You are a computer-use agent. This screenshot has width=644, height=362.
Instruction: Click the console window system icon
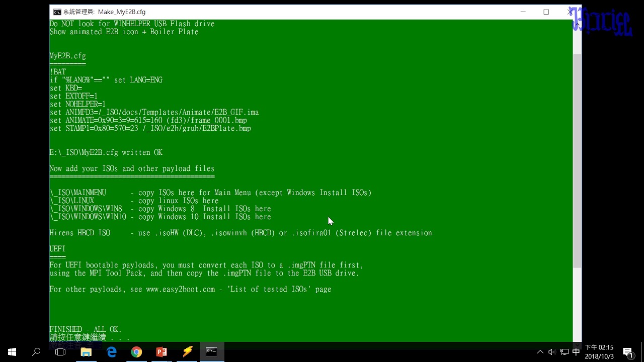pos(57,12)
